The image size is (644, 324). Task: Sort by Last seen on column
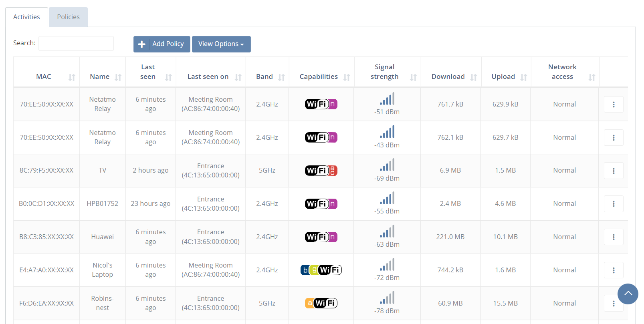pos(238,77)
